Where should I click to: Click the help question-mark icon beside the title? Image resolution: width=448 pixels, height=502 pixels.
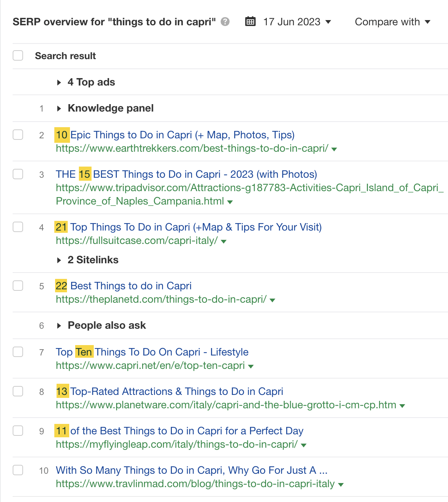[x=224, y=22]
